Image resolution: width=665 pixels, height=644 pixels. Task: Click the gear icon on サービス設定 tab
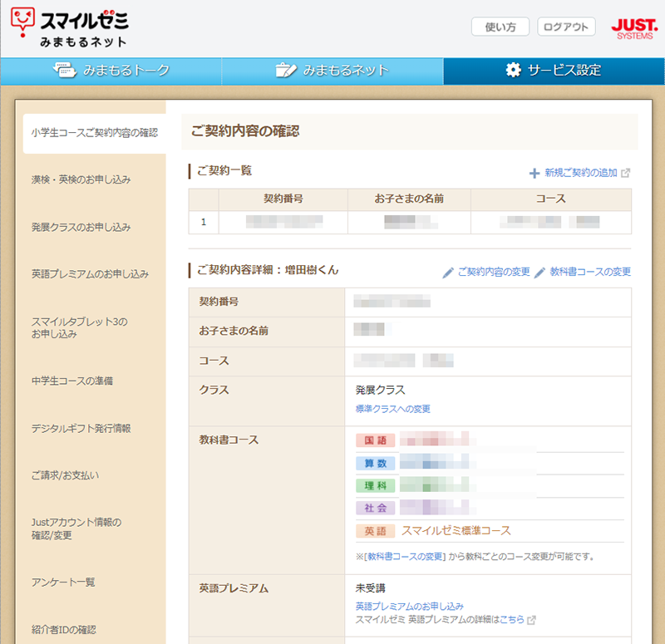tap(514, 71)
